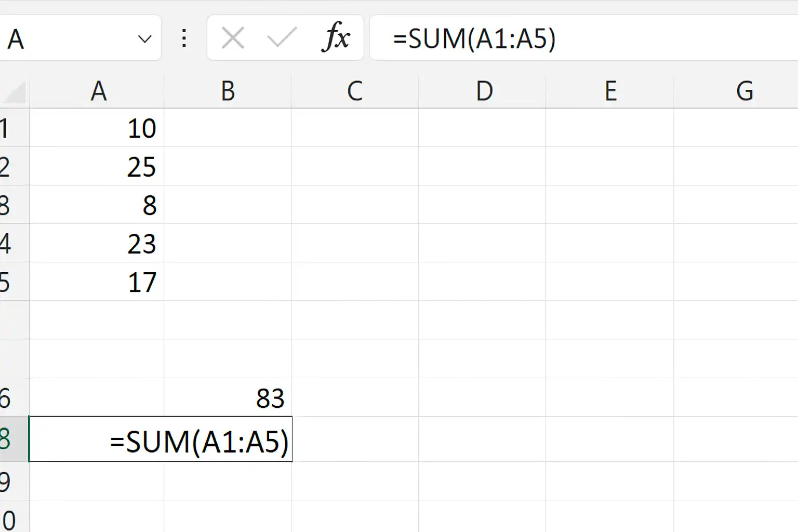Select cell showing result 83
This screenshot has width=798, height=532.
pyautogui.click(x=228, y=397)
